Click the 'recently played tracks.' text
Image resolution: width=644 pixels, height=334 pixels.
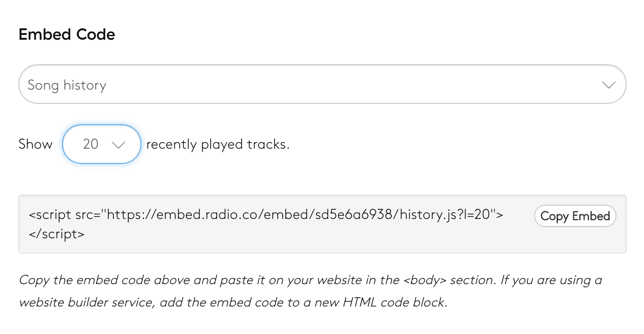[x=218, y=145]
